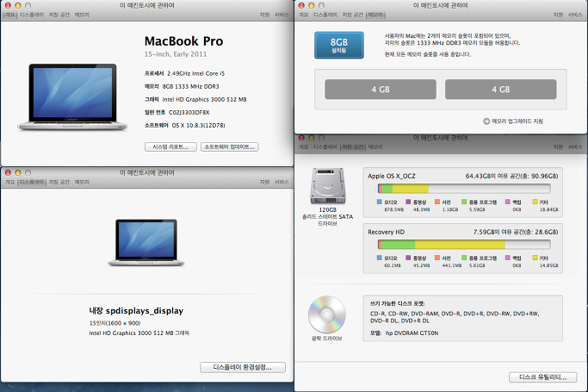
Task: Click pink 백업 swatch under Recovery HD
Action: click(508, 258)
